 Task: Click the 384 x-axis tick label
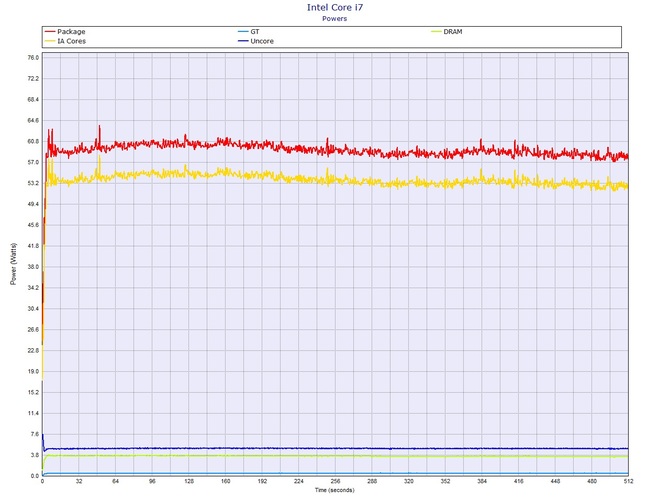tap(482, 481)
